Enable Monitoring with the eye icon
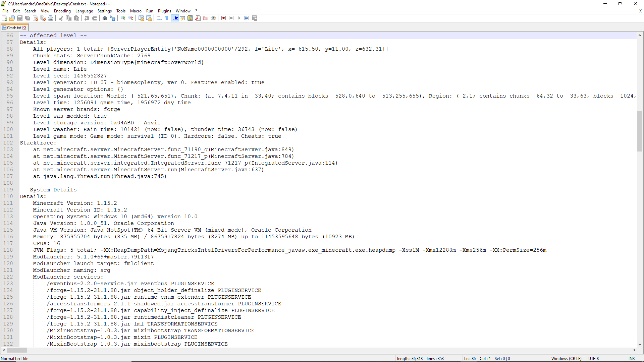Viewport: 644px width, 362px height. [x=213, y=18]
